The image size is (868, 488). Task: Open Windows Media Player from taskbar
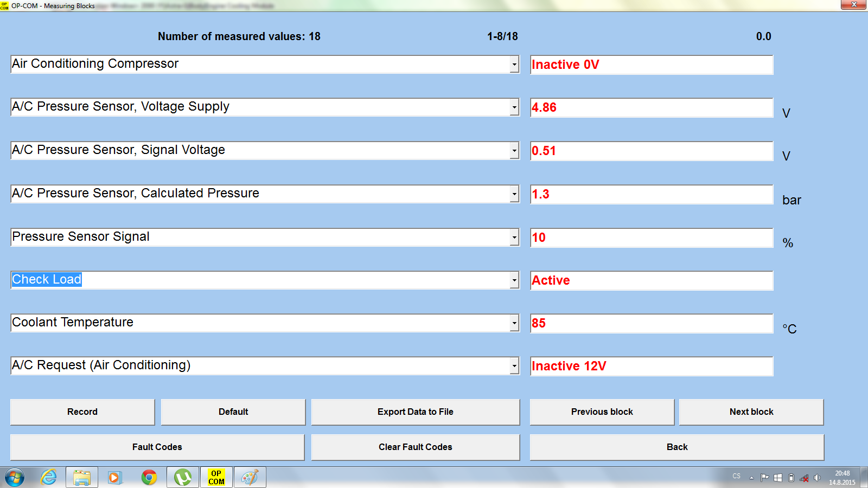pos(115,477)
